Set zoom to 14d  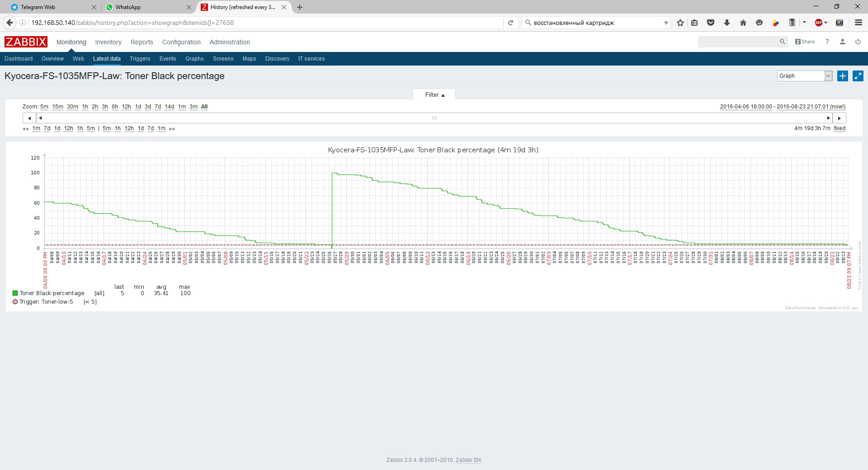point(169,107)
